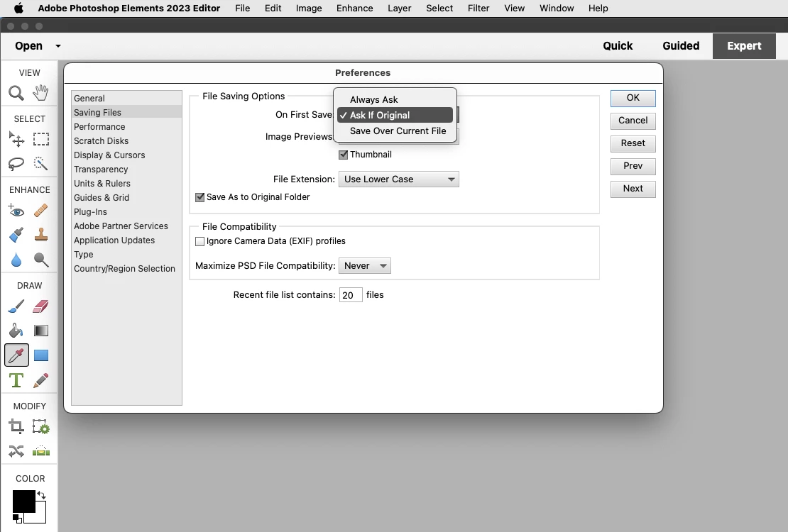
Task: Select the Pencil tool
Action: [x=40, y=379]
